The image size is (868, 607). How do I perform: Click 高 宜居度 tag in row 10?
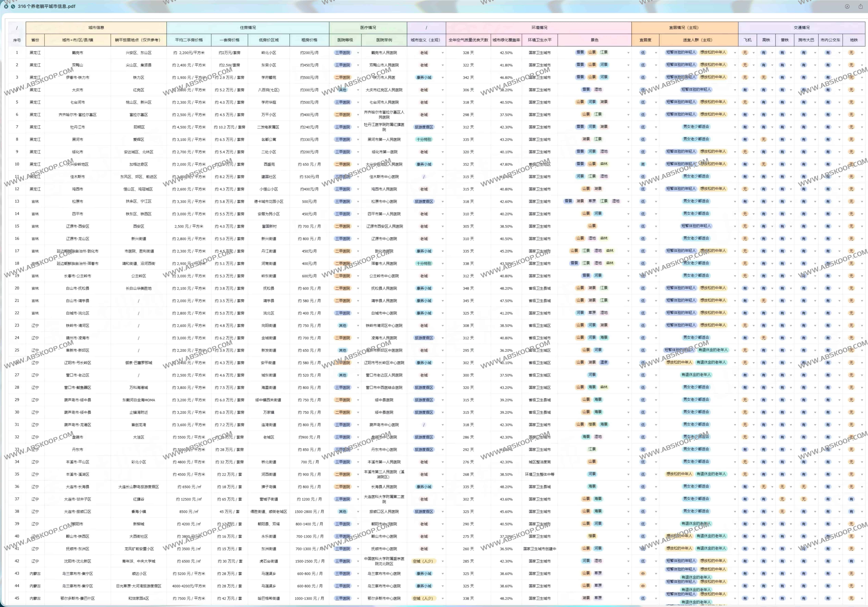click(643, 164)
